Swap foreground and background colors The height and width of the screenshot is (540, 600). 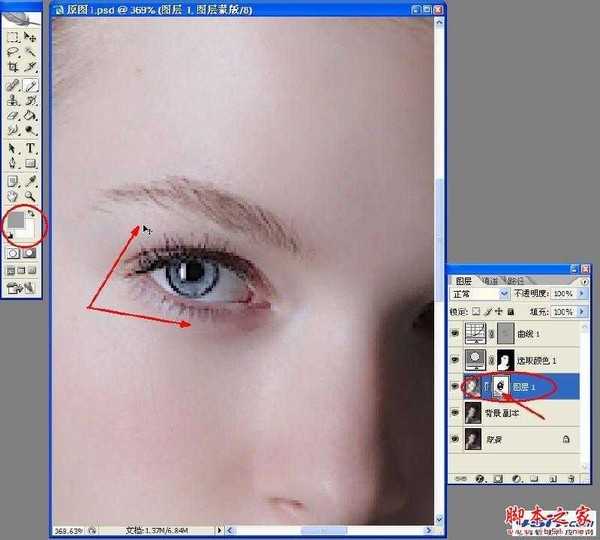(x=31, y=214)
